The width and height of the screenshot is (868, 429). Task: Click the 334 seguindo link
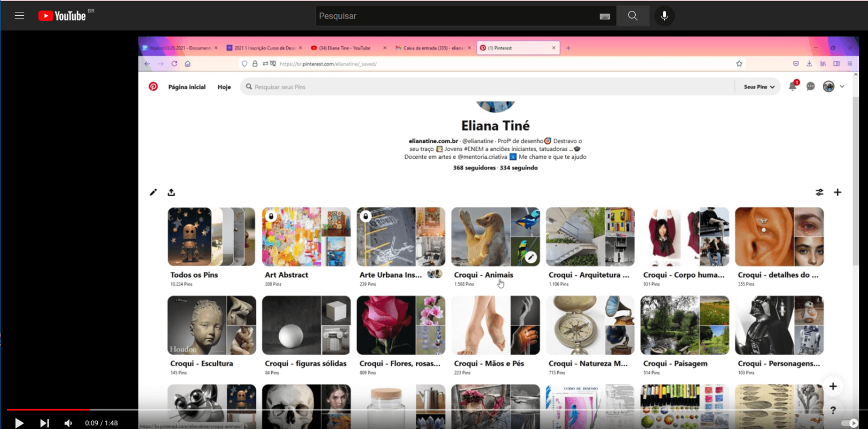point(519,168)
